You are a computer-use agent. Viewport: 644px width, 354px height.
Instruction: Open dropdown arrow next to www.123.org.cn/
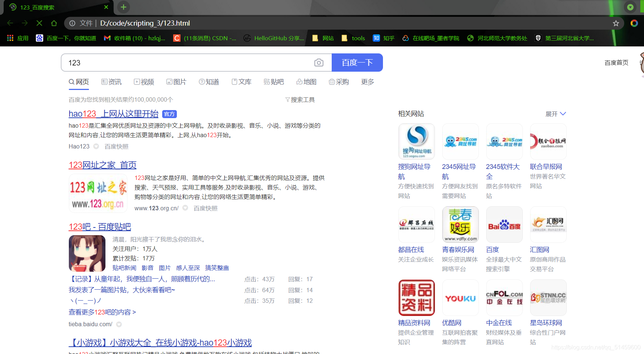point(185,208)
